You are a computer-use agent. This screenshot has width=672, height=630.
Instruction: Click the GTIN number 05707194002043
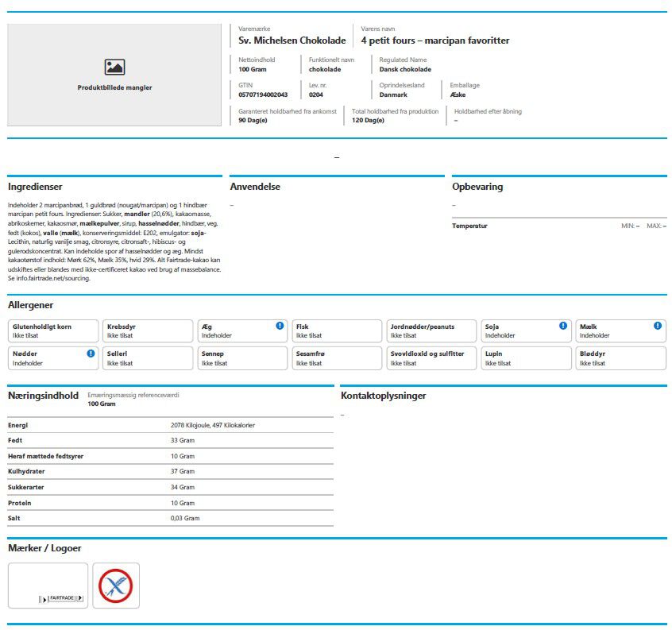pyautogui.click(x=263, y=95)
